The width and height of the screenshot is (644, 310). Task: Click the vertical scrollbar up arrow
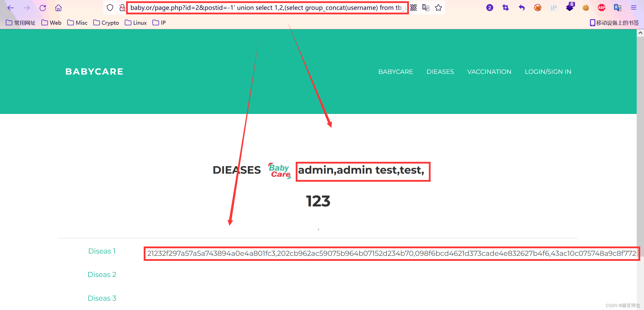coord(640,33)
